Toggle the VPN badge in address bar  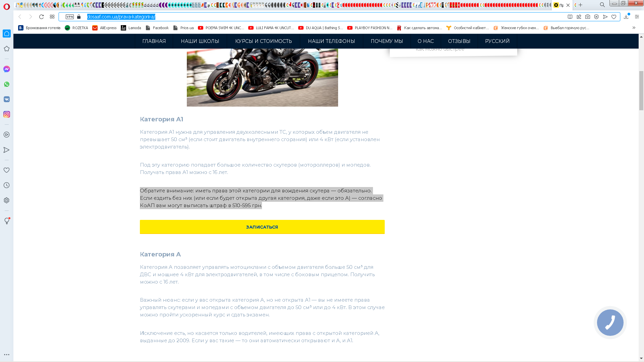pos(70,17)
